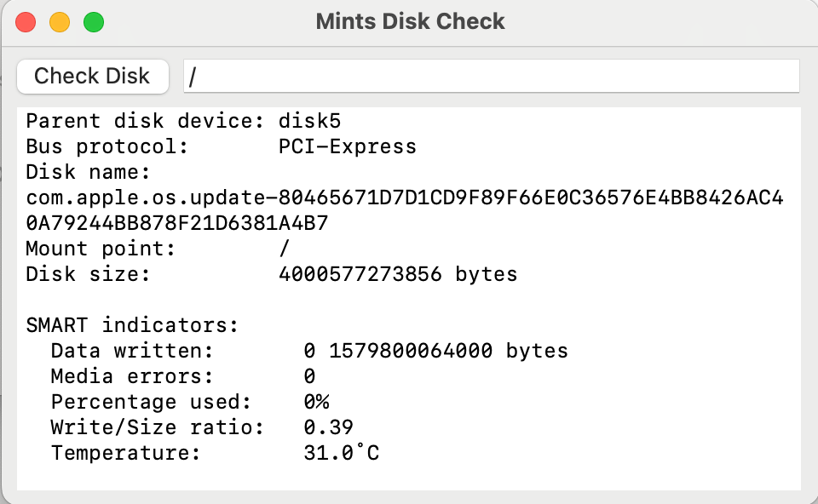Close the Mints Disk Check window
Screen dimensions: 818x504
[26, 22]
